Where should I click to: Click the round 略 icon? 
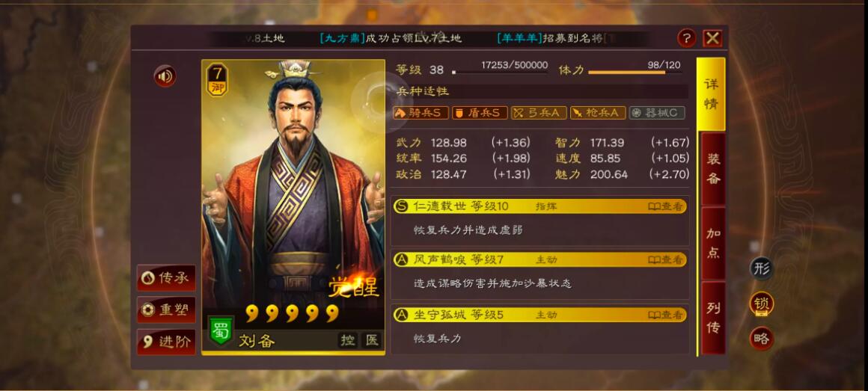[761, 339]
